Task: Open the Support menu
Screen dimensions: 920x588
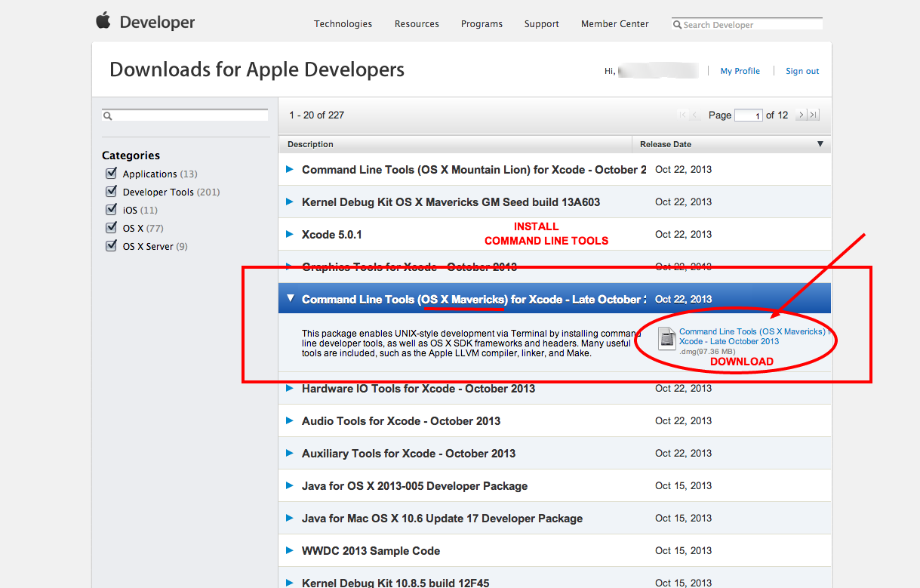Action: tap(542, 24)
